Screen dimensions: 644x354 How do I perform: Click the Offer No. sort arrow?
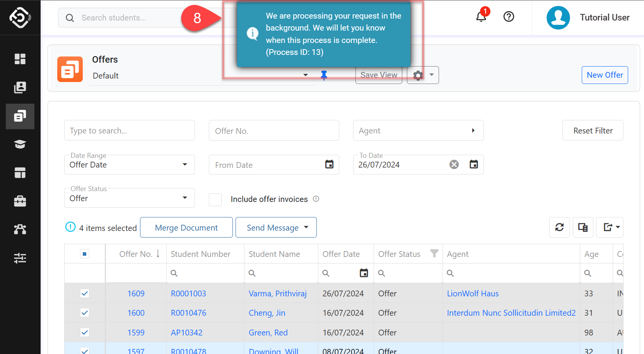(158, 254)
